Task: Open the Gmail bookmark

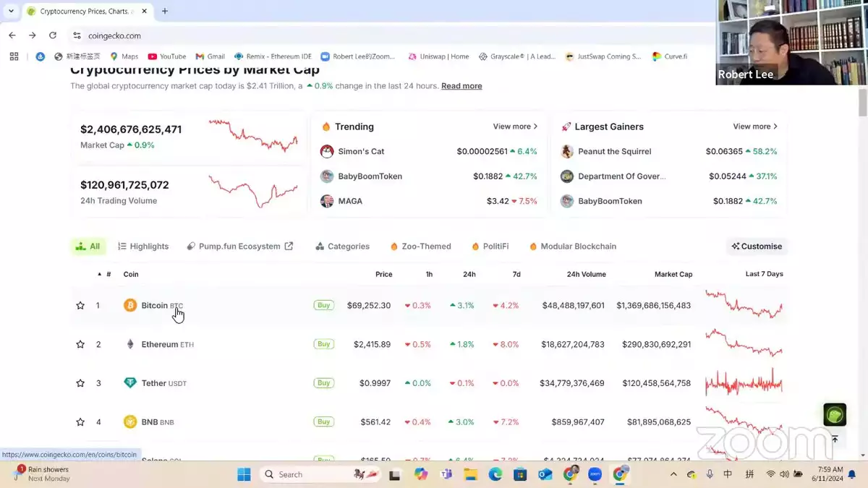Action: coord(210,56)
